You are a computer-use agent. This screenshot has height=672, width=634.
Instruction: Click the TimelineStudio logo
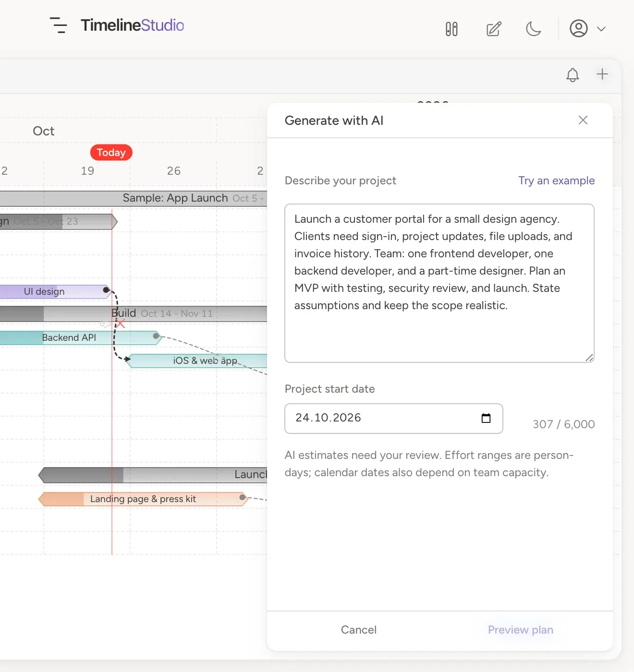(x=132, y=25)
